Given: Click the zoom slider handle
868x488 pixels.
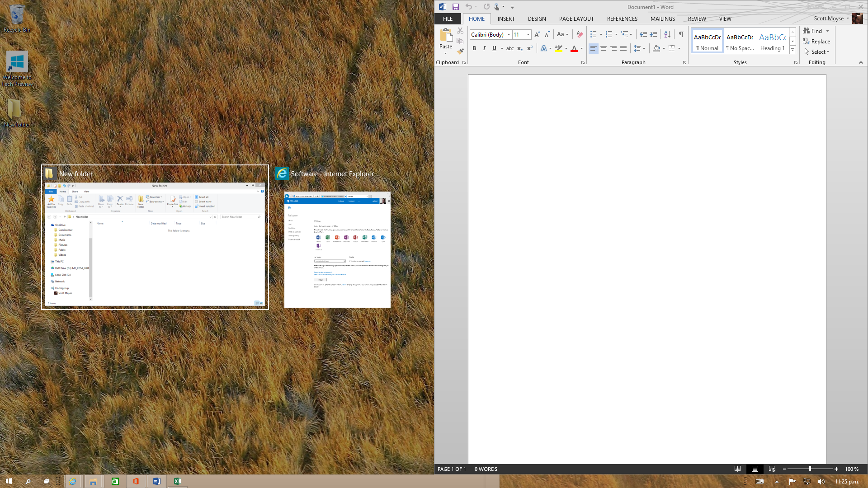Looking at the screenshot, I should point(810,469).
